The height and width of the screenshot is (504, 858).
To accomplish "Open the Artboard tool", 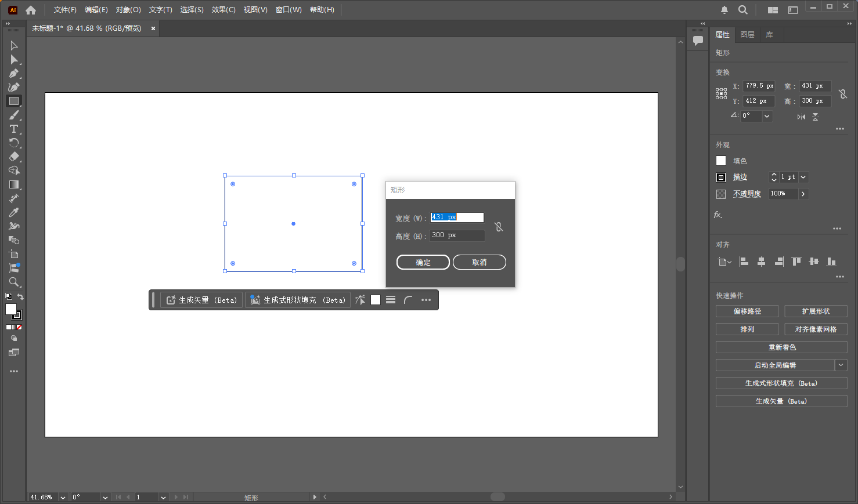I will click(x=14, y=253).
